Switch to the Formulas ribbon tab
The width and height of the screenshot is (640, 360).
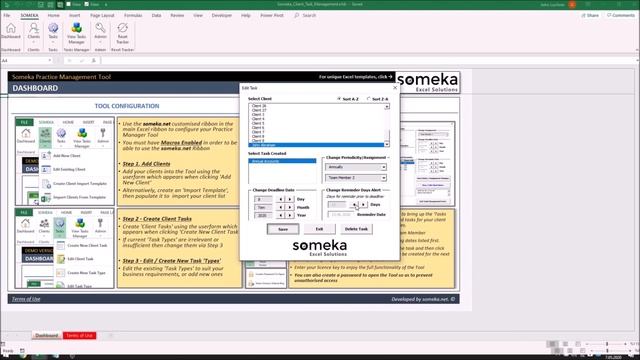point(133,15)
